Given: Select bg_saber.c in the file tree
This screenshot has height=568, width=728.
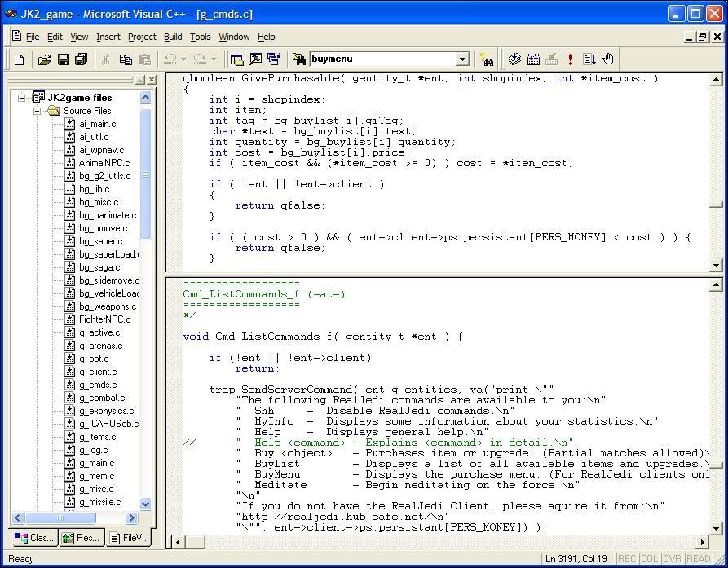Looking at the screenshot, I should [100, 241].
